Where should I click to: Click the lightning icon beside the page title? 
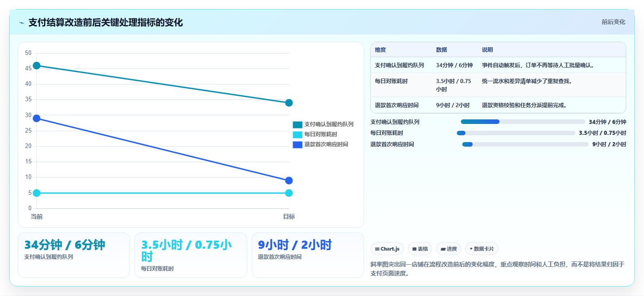(21, 23)
